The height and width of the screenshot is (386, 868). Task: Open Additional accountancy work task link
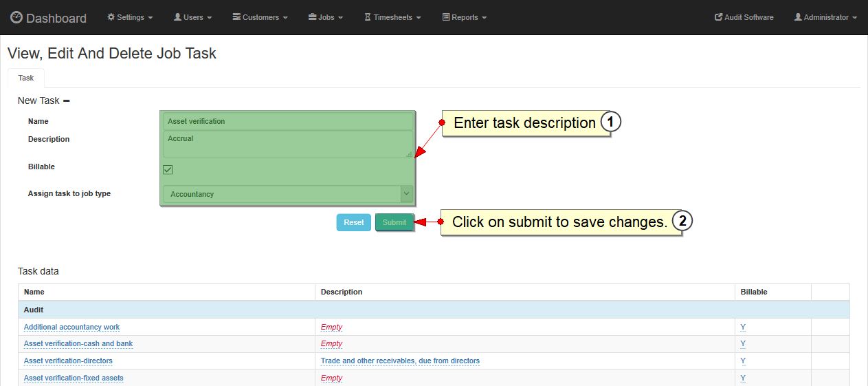click(71, 327)
